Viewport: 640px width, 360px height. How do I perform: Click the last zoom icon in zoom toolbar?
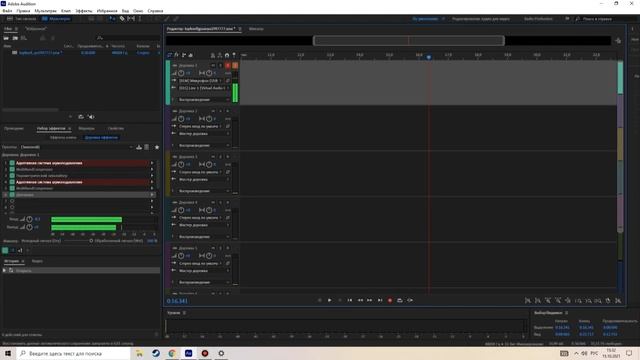pyautogui.click(x=618, y=301)
